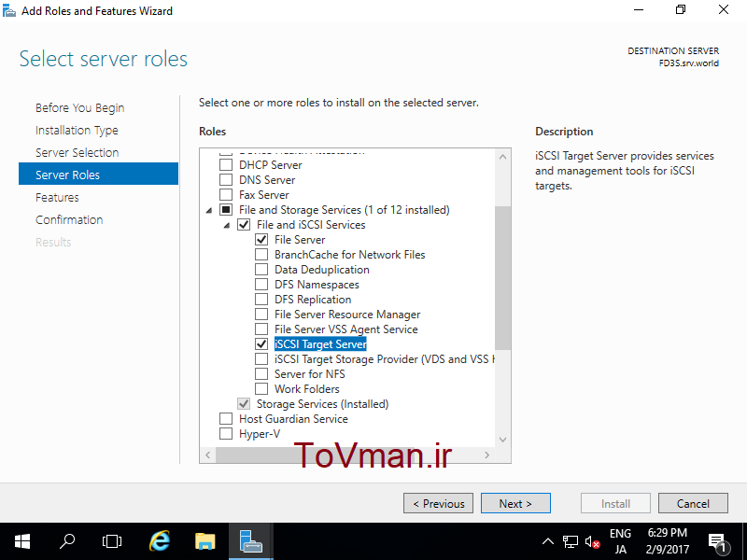
Task: Uncheck iSCSI Target Server
Action: 261,343
